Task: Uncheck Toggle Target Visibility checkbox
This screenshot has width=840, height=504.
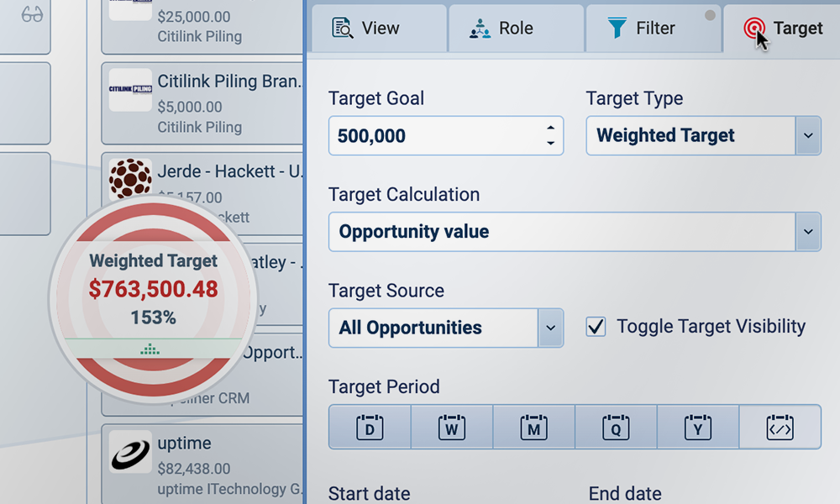Action: coord(596,327)
